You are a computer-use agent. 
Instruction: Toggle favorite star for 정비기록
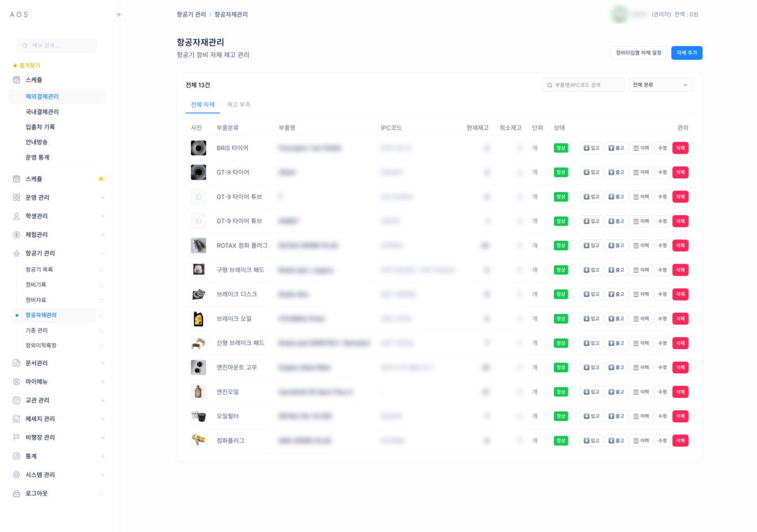coord(101,285)
